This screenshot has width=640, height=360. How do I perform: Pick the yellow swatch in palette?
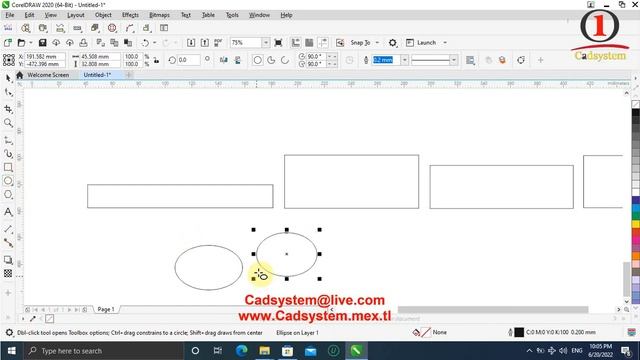point(636,224)
